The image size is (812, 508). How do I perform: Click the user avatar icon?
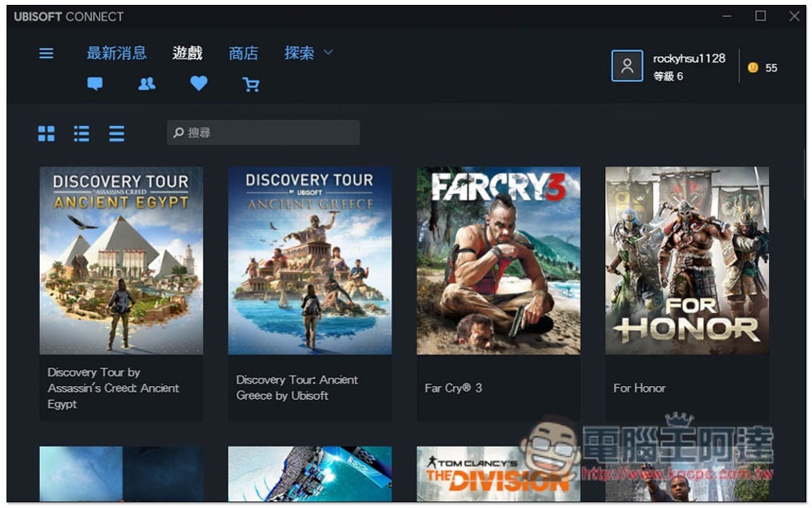pyautogui.click(x=627, y=66)
